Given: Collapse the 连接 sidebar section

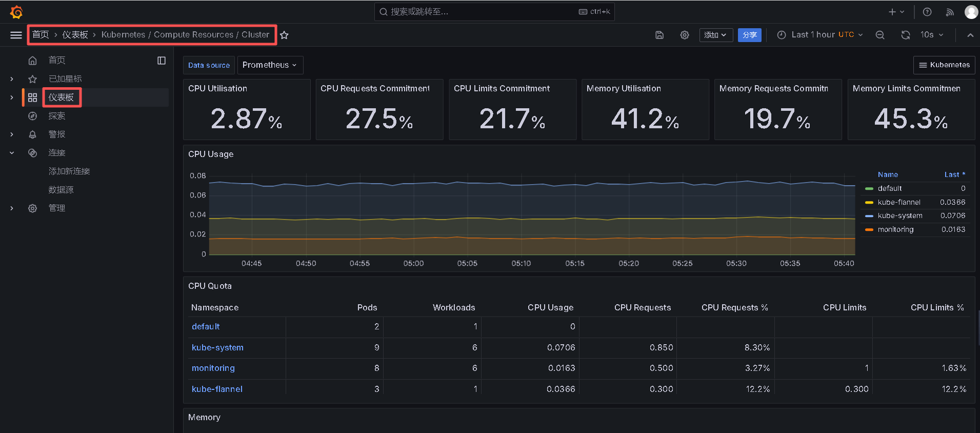Looking at the screenshot, I should pos(12,153).
